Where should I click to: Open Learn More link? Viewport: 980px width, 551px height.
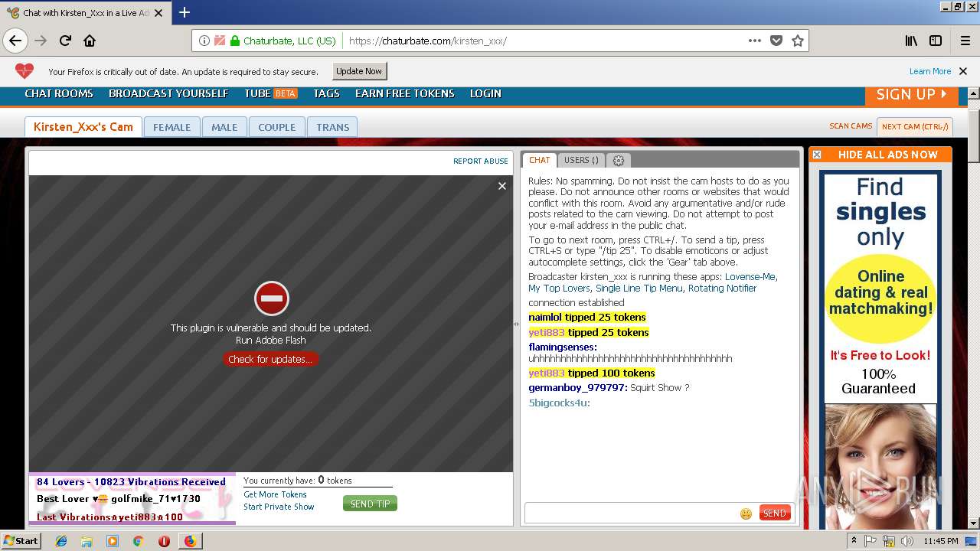click(x=930, y=71)
